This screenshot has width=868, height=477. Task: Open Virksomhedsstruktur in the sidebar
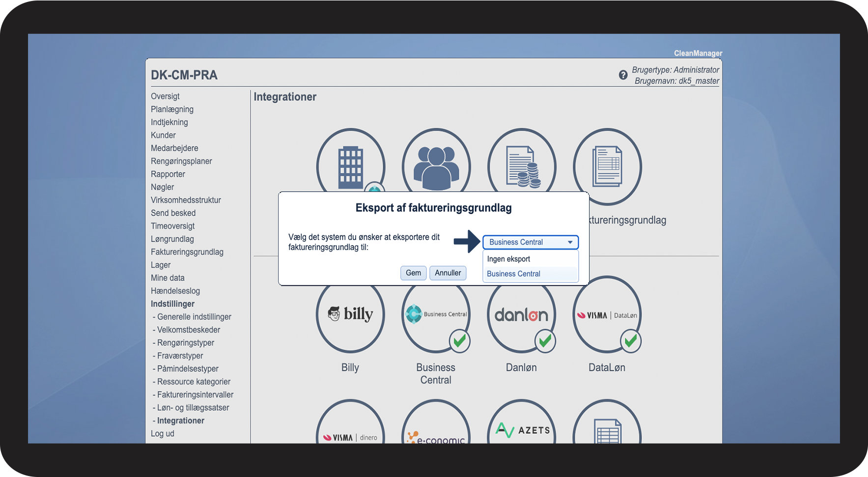186,200
